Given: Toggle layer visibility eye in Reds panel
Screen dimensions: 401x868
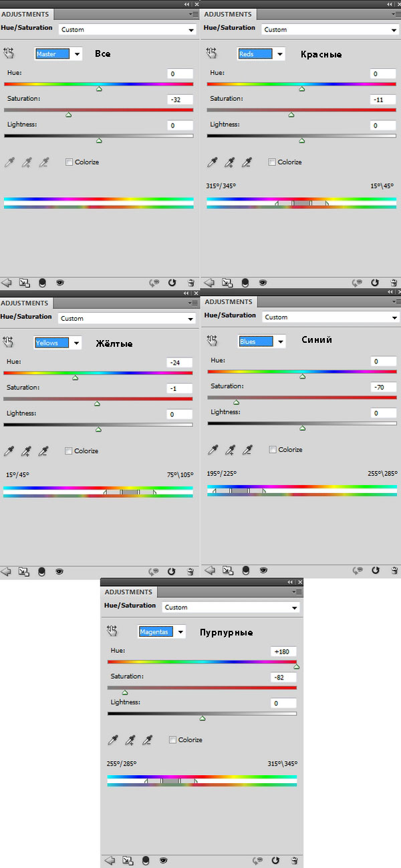Looking at the screenshot, I should pos(263,283).
